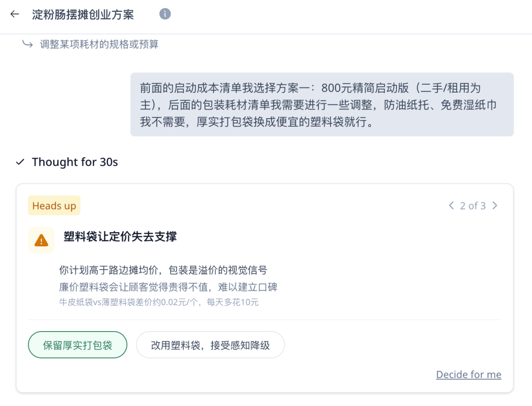Click the orange warning triangle icon
The width and height of the screenshot is (532, 406).
pyautogui.click(x=41, y=240)
